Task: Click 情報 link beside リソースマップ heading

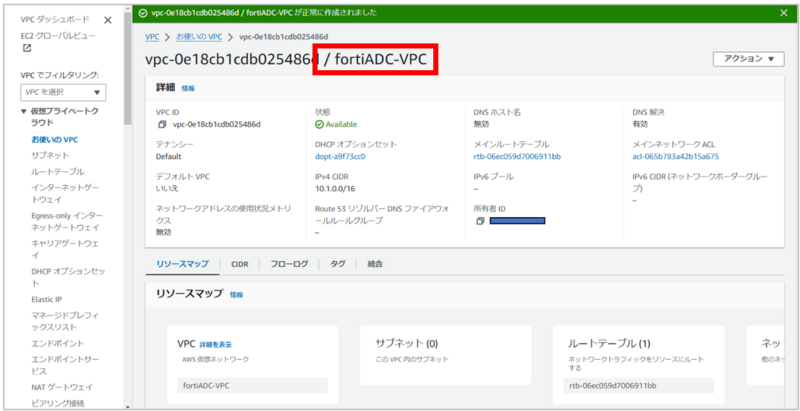Action: point(236,295)
